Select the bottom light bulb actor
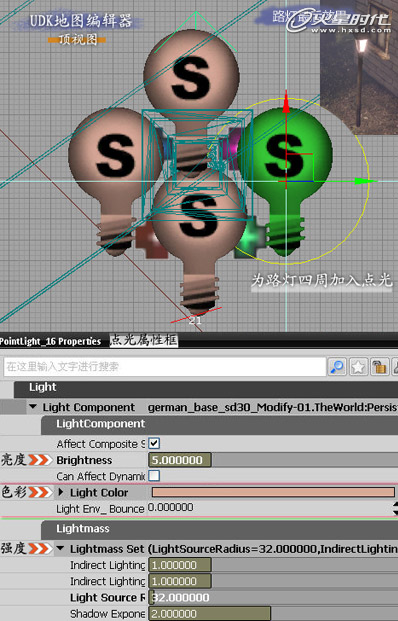 [199, 242]
